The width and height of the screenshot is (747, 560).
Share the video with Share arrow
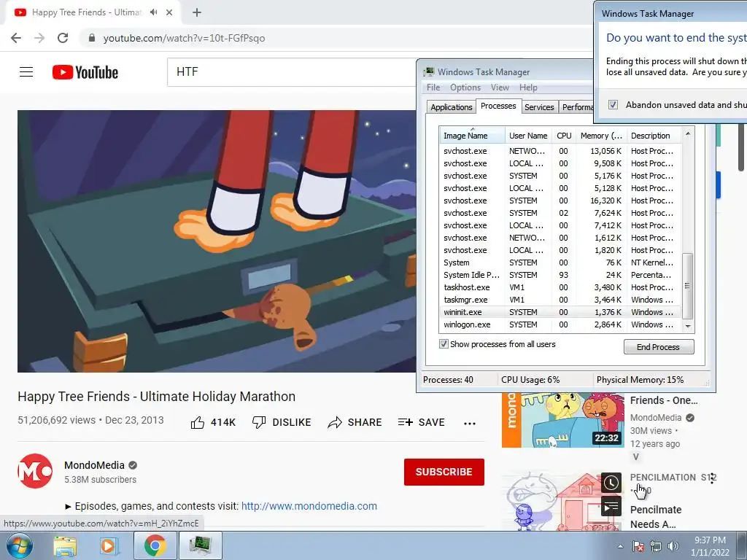point(355,422)
